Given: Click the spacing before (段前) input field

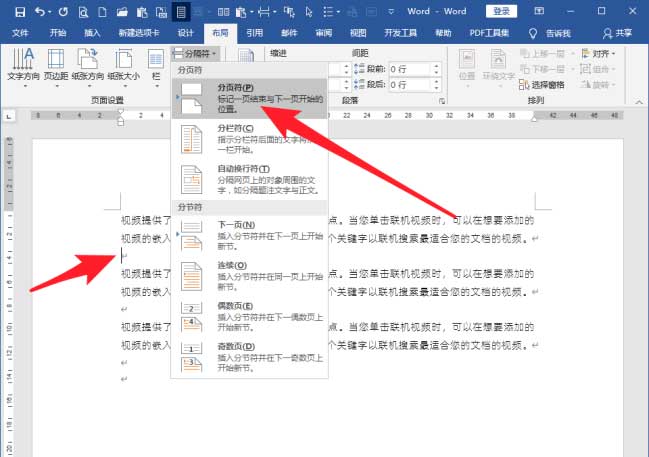Looking at the screenshot, I should pyautogui.click(x=412, y=68).
